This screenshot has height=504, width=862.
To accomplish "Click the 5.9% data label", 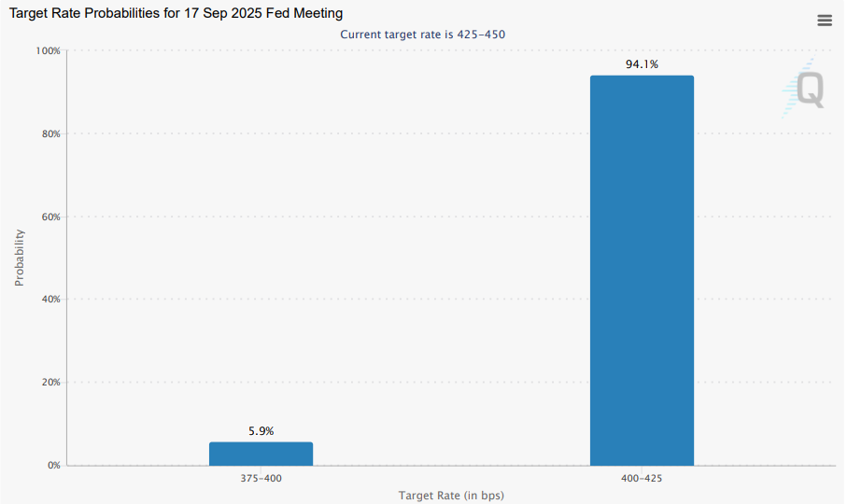I will pos(261,431).
